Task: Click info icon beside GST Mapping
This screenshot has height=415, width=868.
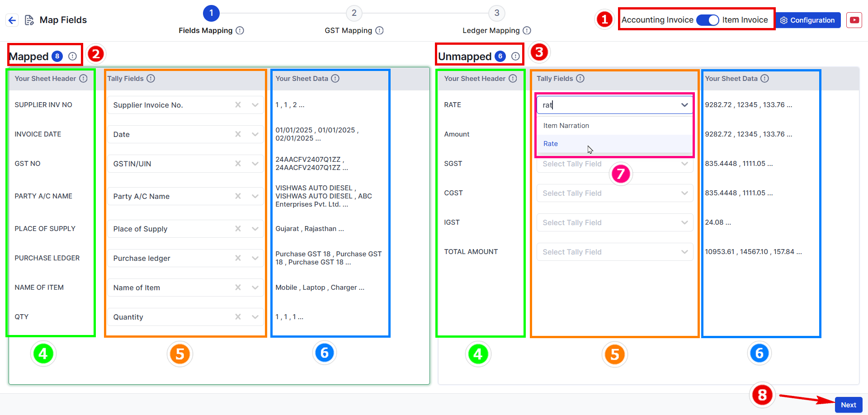Action: [x=379, y=30]
